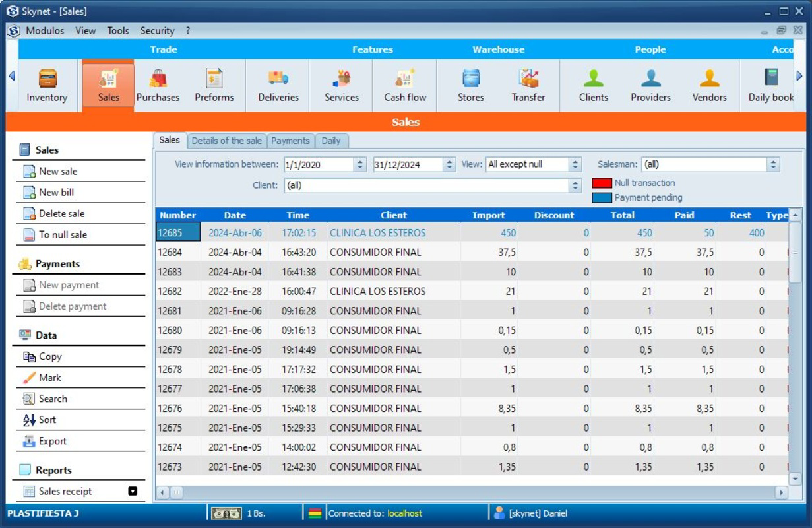The image size is (812, 528).
Task: Click the banknote icon in status bar
Action: point(226,513)
